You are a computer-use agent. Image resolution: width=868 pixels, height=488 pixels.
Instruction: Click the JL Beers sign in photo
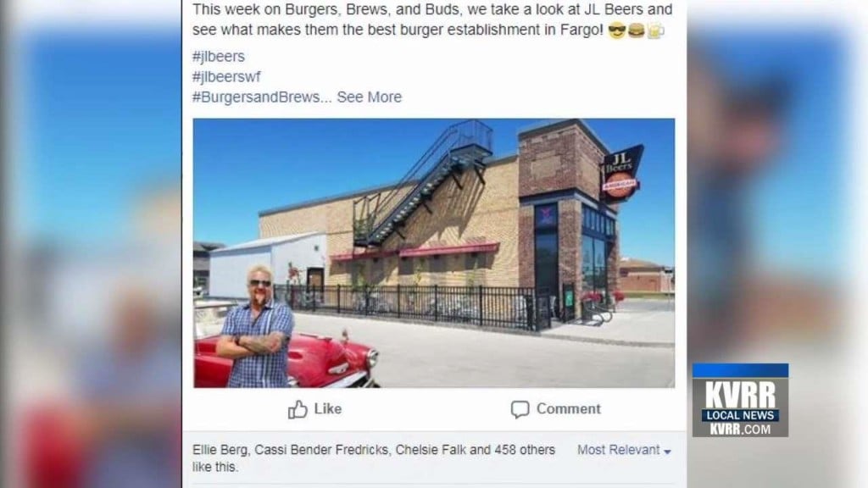(621, 173)
